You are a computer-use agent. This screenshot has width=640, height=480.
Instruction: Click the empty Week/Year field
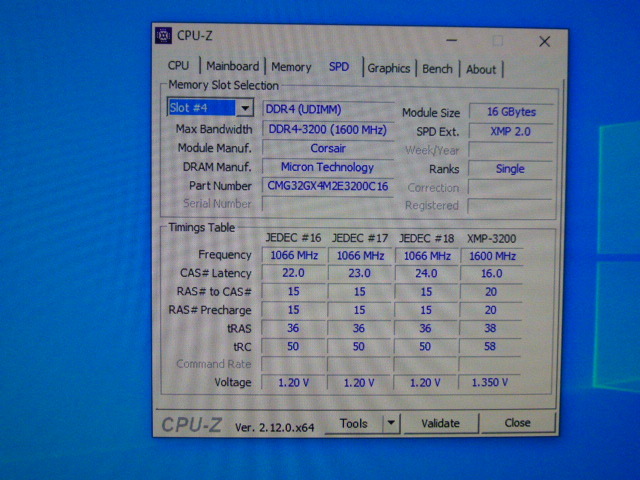coord(511,150)
